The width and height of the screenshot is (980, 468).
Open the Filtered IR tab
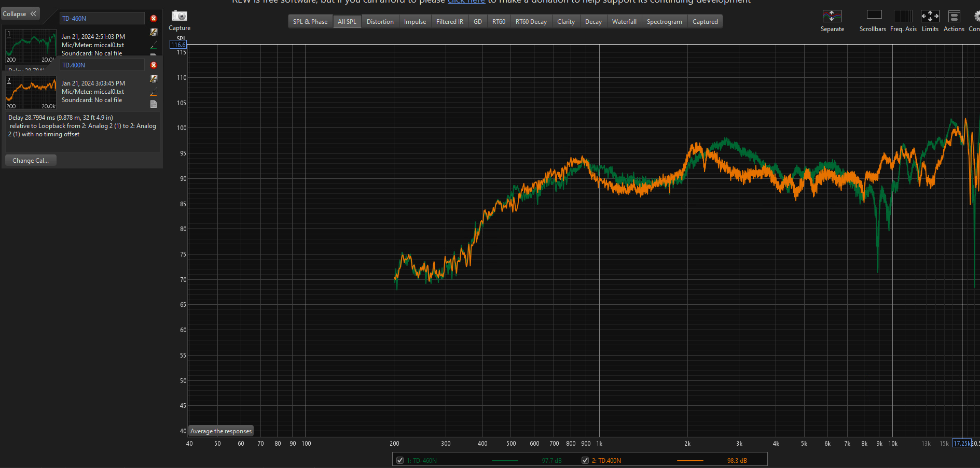click(450, 22)
